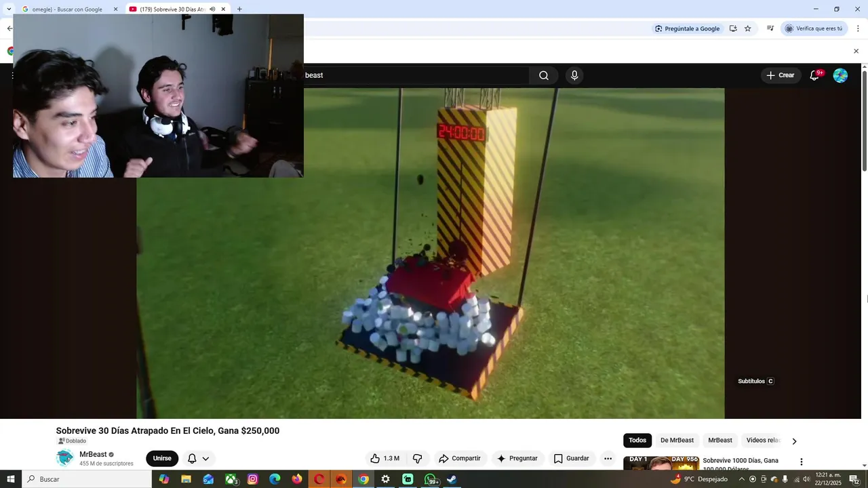Click the Preguntar button

517,458
